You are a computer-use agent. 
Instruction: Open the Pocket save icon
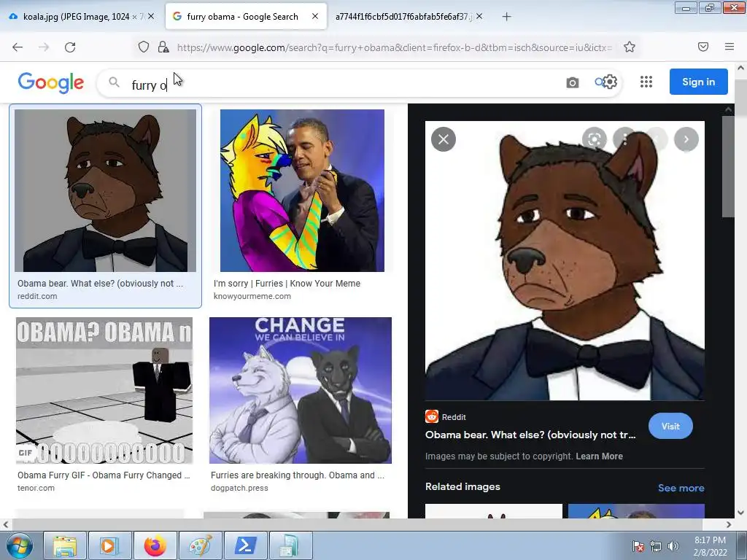point(703,47)
